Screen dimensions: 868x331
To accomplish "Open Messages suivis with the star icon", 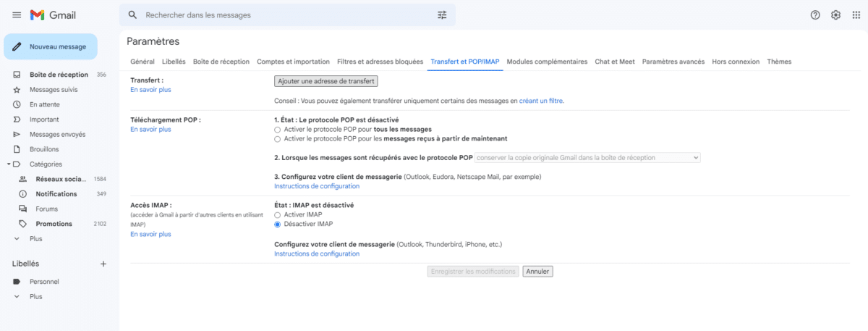I will 54,89.
